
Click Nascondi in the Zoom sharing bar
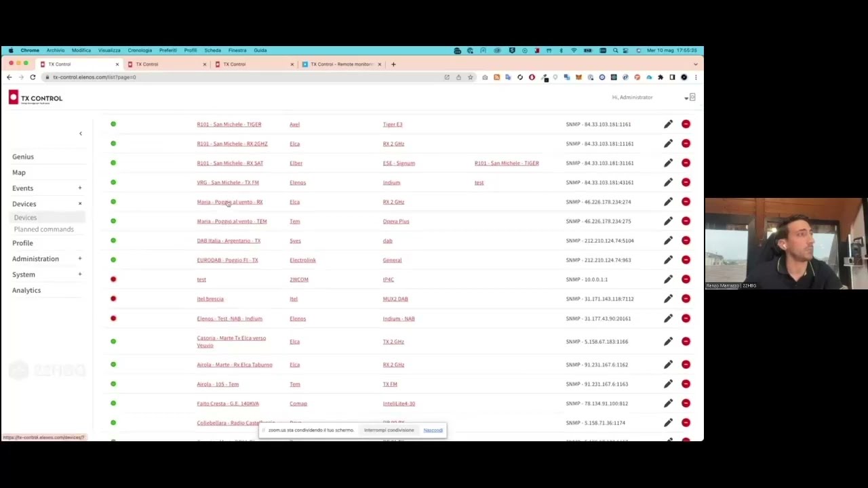tap(433, 430)
